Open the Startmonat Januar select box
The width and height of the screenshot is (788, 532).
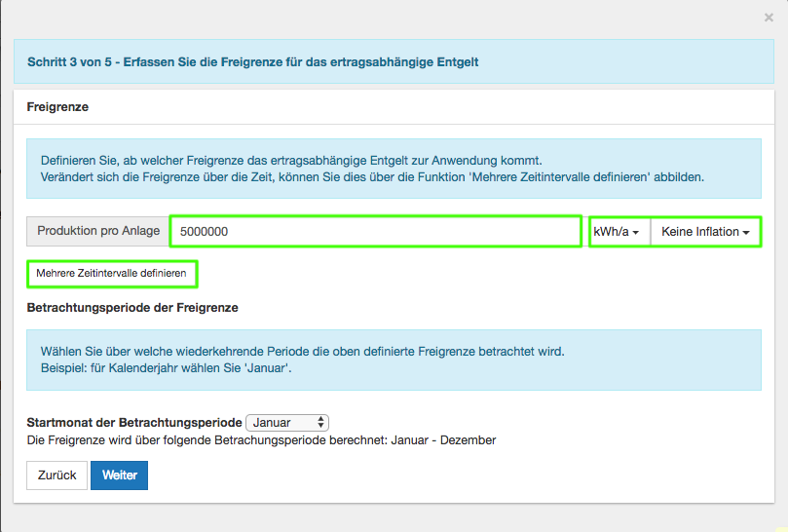[287, 423]
